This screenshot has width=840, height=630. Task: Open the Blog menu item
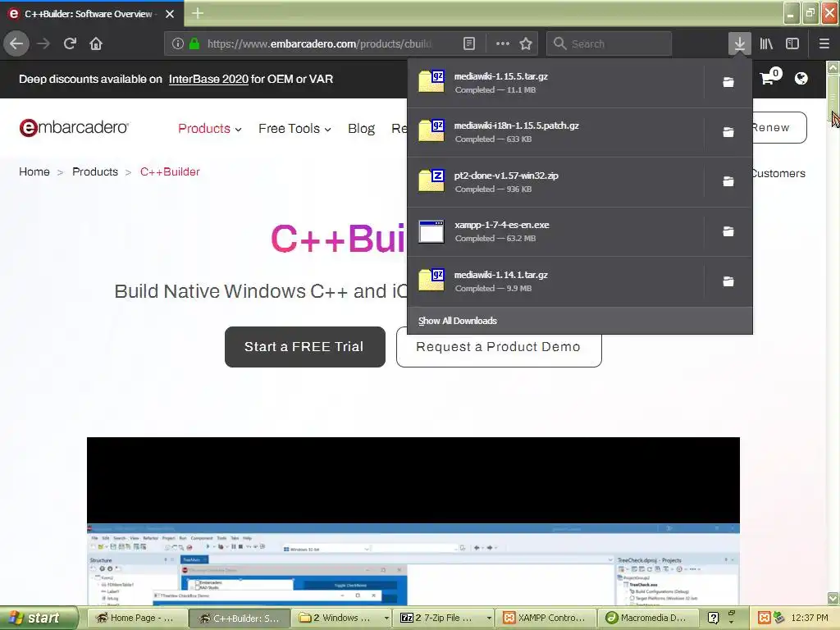click(x=361, y=129)
